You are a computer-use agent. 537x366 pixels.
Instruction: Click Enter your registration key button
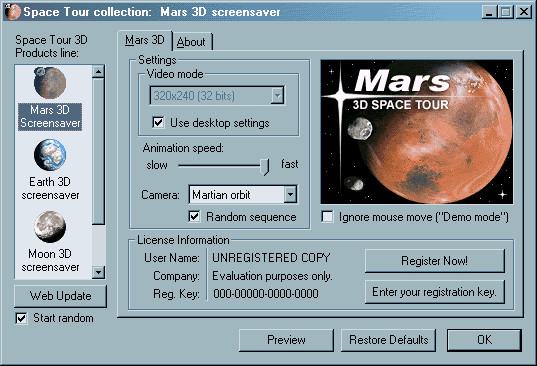click(x=435, y=292)
